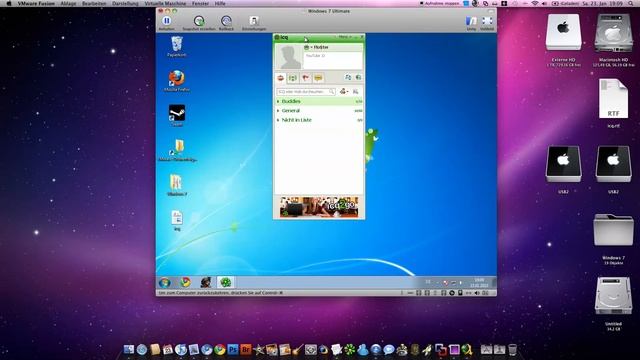The width and height of the screenshot is (640, 360).
Task: Open the Einstellungen toolbar icon
Action: (254, 20)
